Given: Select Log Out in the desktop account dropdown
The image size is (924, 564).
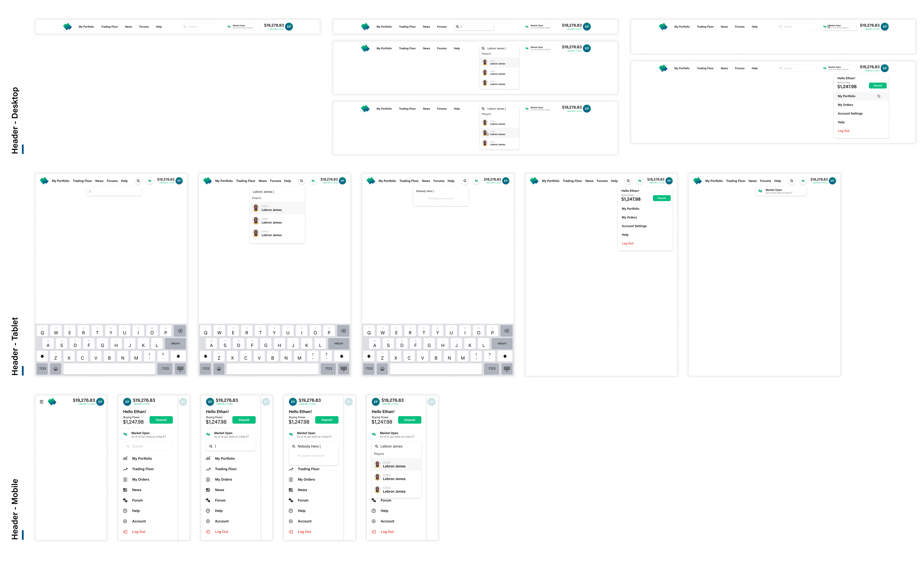Looking at the screenshot, I should tap(843, 131).
